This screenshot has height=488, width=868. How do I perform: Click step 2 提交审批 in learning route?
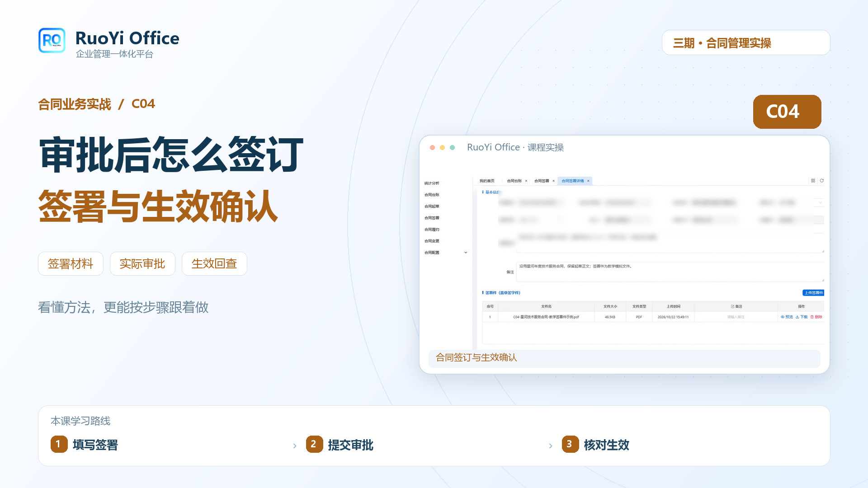[x=340, y=445]
